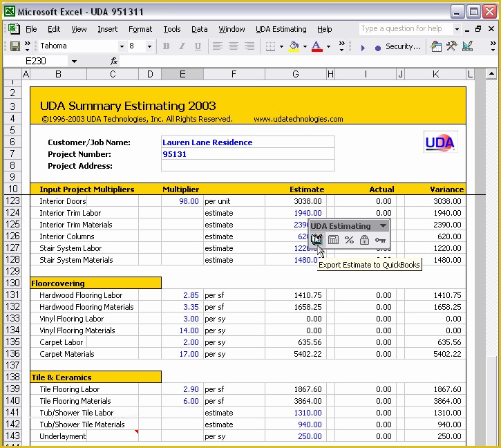Expand Formatting toolbar options chevron after Font Color
Viewport: 501px width, 448px height.
point(341,46)
